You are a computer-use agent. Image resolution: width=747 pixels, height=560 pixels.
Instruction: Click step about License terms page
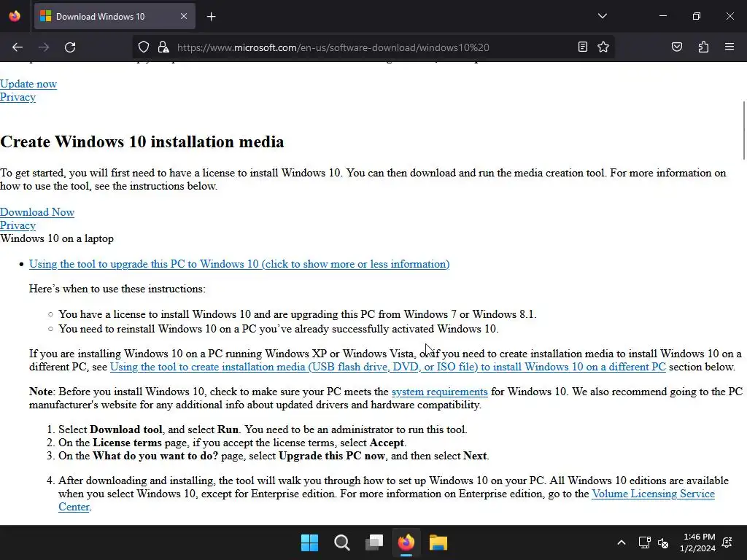(x=233, y=443)
